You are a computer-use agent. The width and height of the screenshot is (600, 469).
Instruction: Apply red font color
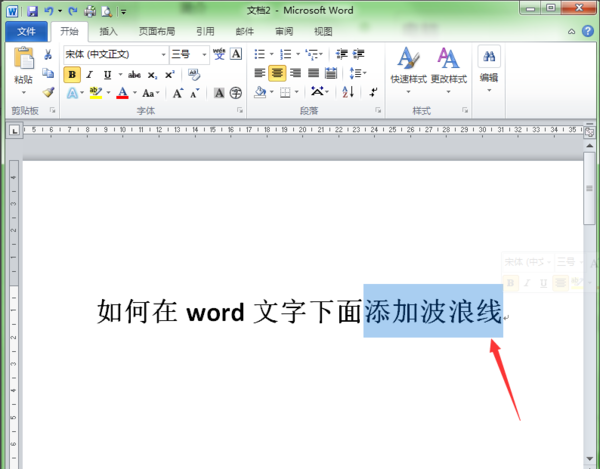tap(122, 93)
